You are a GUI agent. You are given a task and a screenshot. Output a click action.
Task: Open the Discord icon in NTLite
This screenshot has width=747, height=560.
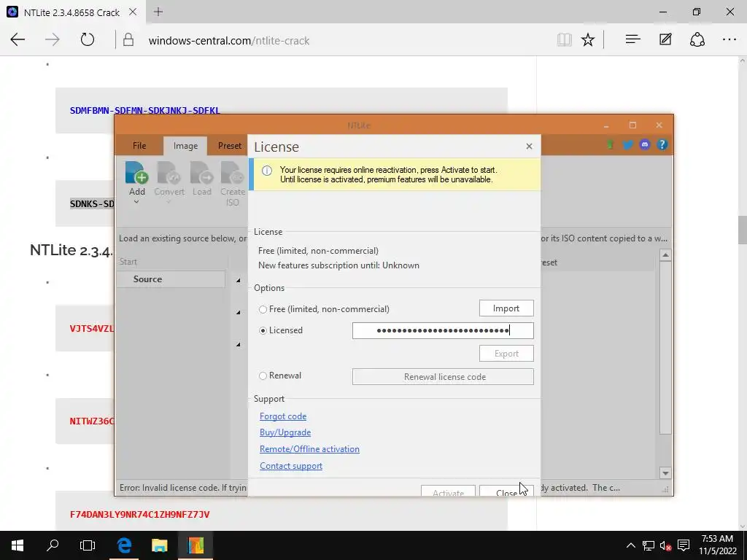click(645, 144)
